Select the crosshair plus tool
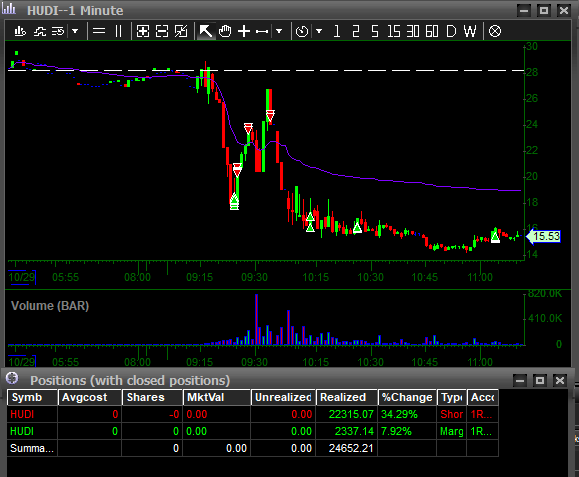This screenshot has width=579, height=477. [244, 31]
